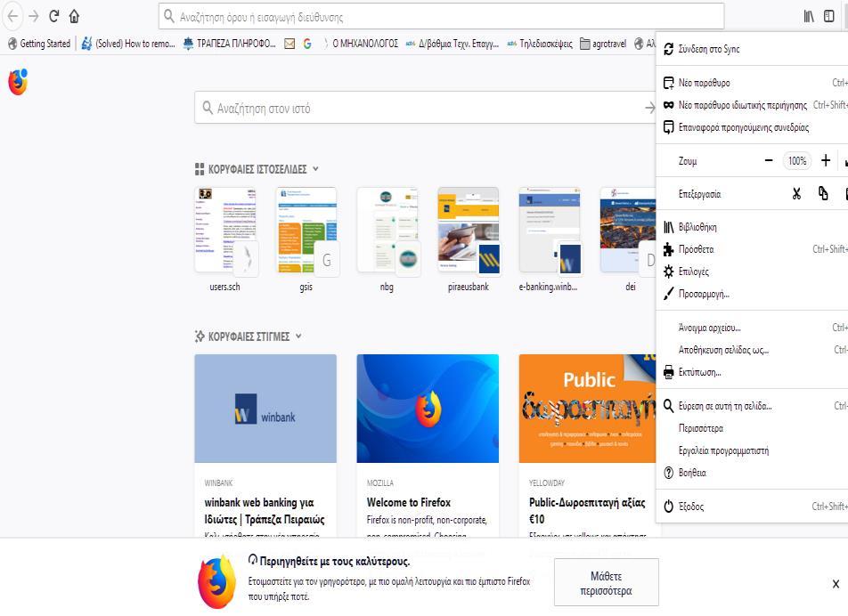
Task: Open the e-banking.winb... top site tile
Action: pyautogui.click(x=550, y=239)
